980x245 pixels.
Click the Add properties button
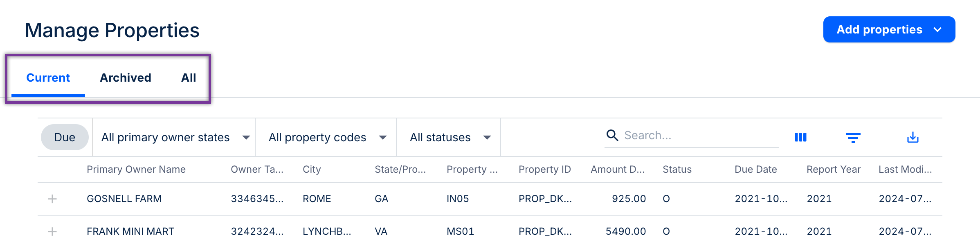tap(879, 29)
